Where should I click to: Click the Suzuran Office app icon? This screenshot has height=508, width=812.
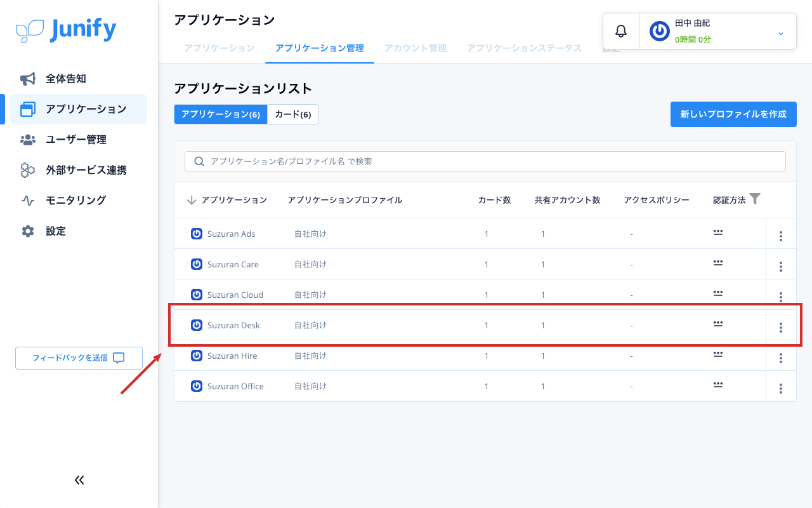(x=197, y=386)
